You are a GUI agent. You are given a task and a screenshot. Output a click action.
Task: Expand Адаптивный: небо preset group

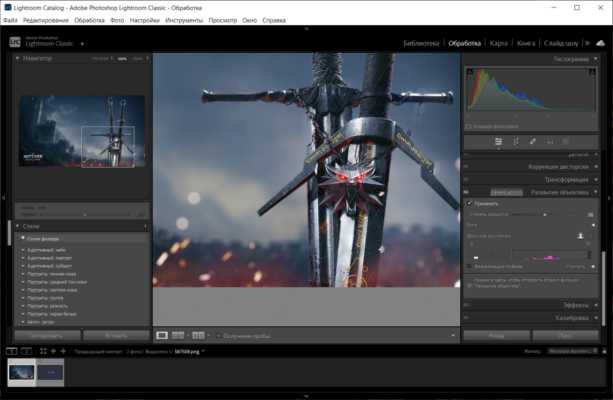click(23, 249)
